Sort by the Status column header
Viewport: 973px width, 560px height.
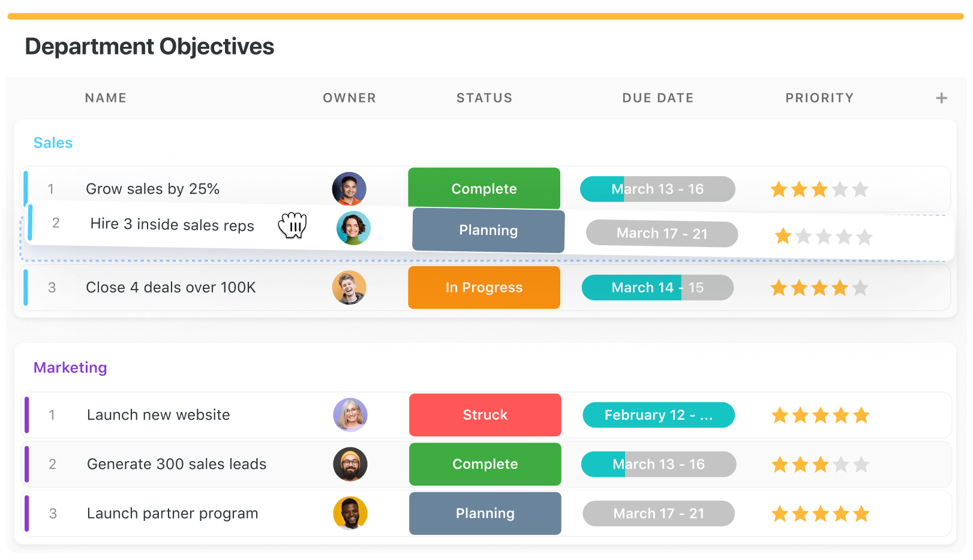484,98
